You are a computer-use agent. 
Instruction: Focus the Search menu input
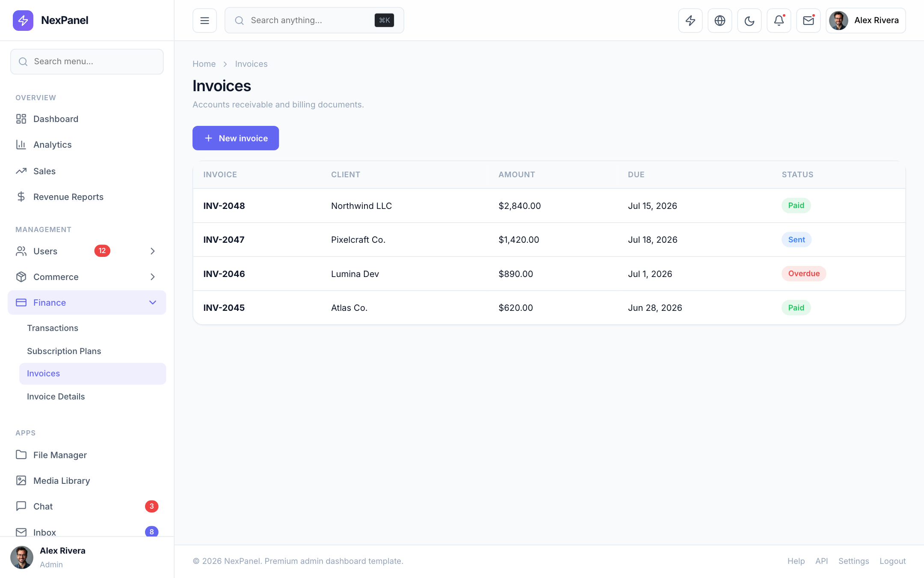[x=87, y=62]
